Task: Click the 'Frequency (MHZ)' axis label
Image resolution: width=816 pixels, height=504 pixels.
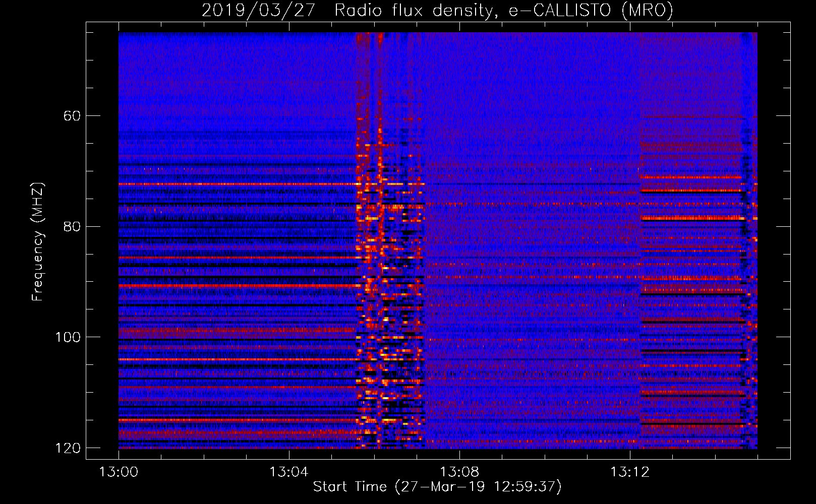Action: click(x=38, y=241)
